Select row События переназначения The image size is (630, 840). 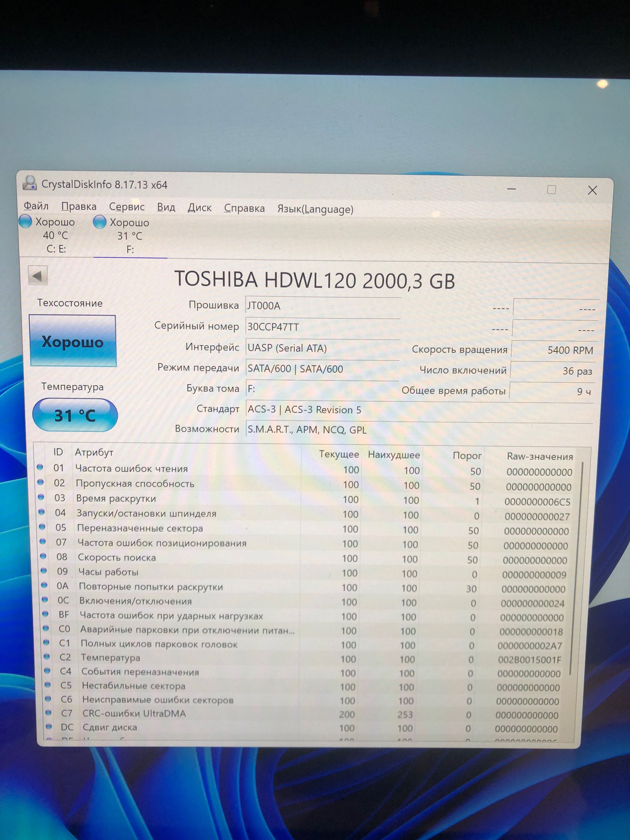(305, 672)
